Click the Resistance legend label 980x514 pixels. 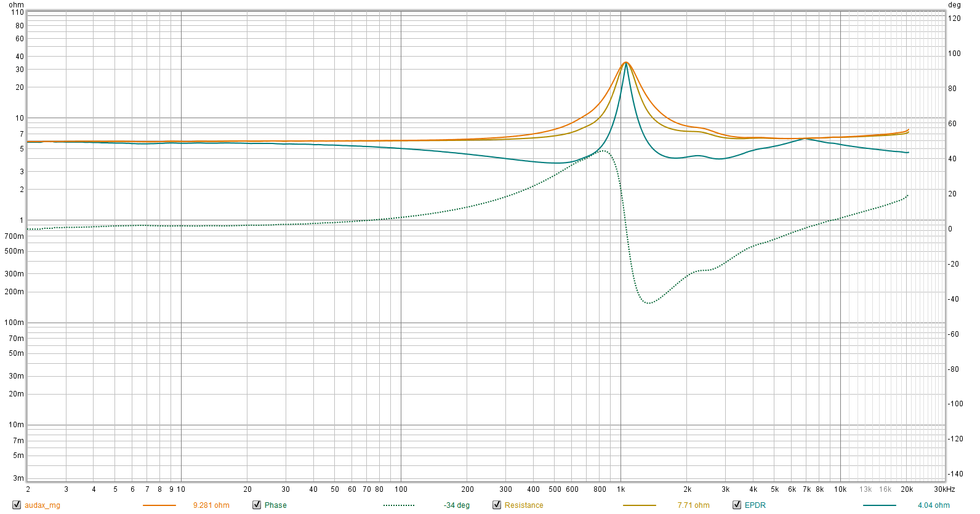coord(524,505)
